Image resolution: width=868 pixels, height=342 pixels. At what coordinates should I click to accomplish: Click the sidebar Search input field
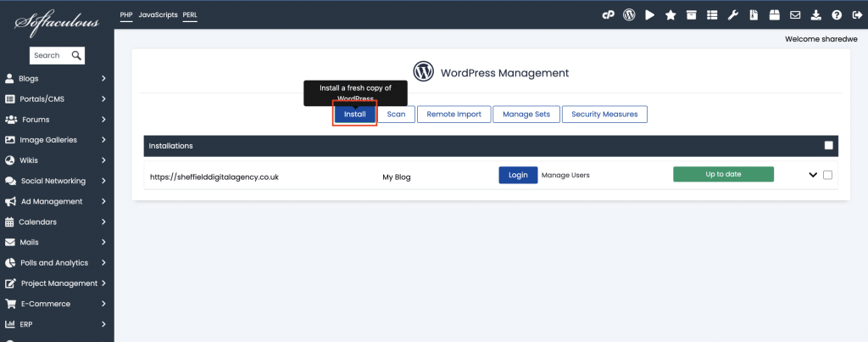pos(50,55)
